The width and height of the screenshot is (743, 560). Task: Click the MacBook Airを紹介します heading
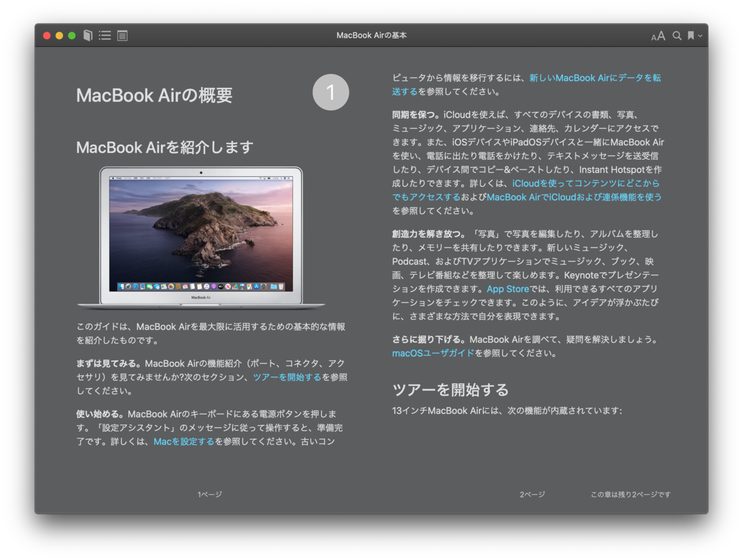click(x=165, y=147)
